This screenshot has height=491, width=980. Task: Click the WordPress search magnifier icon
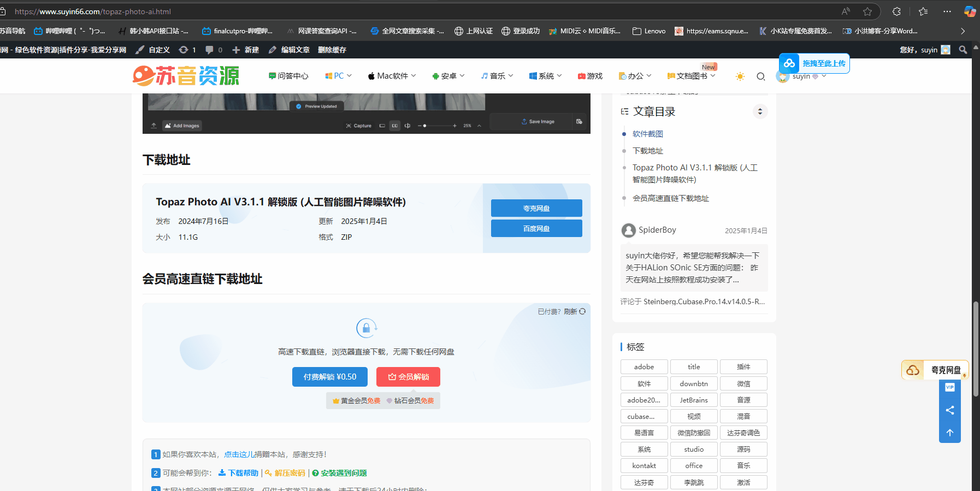[x=963, y=50]
